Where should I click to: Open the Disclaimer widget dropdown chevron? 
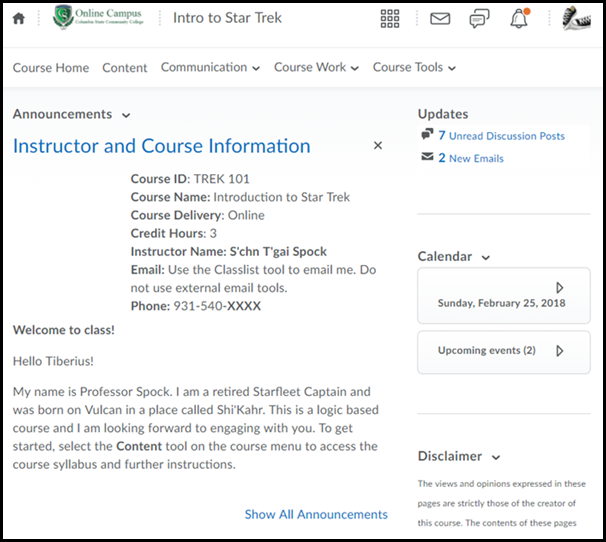point(496,457)
